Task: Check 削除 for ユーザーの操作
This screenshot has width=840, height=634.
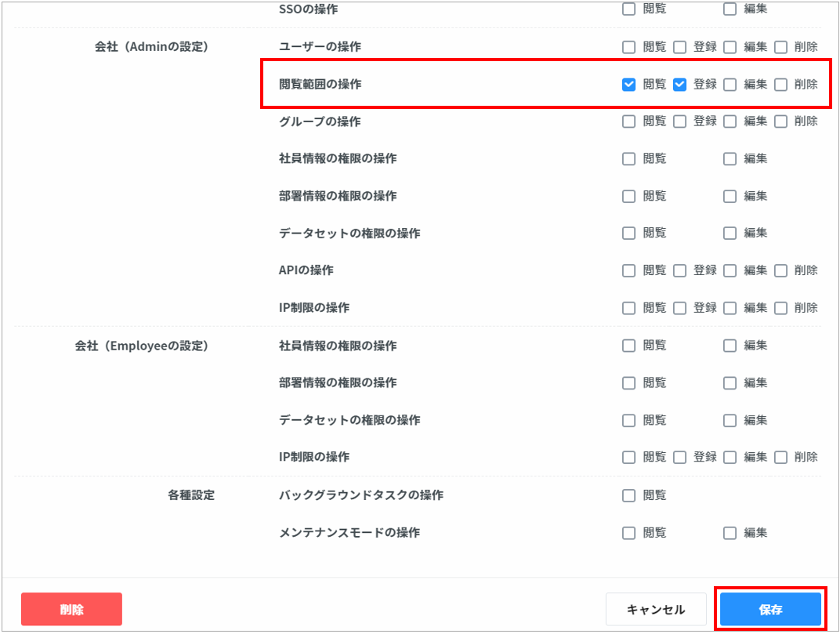Action: point(780,47)
